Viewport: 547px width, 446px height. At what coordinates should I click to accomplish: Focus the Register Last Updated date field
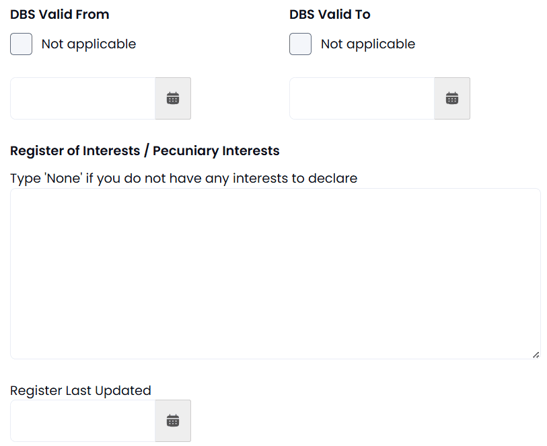83,421
